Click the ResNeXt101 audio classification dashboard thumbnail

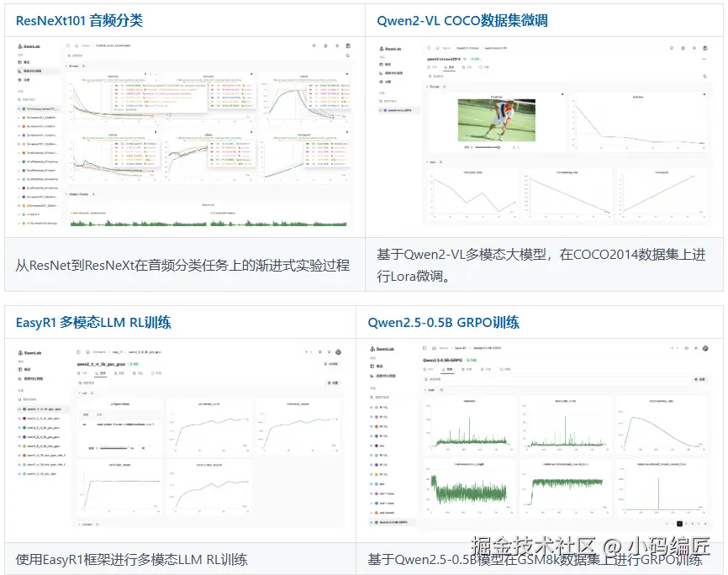[184, 135]
